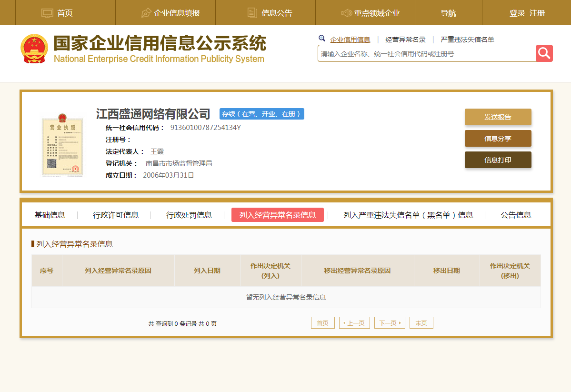Click the pen icon beside 企业信息填报
The image size is (571, 392).
146,13
